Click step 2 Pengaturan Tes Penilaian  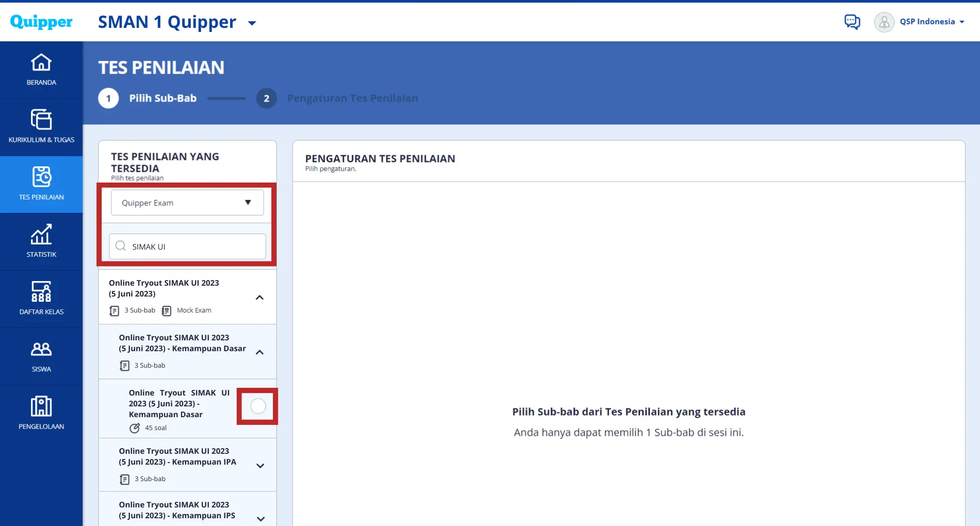tap(337, 98)
